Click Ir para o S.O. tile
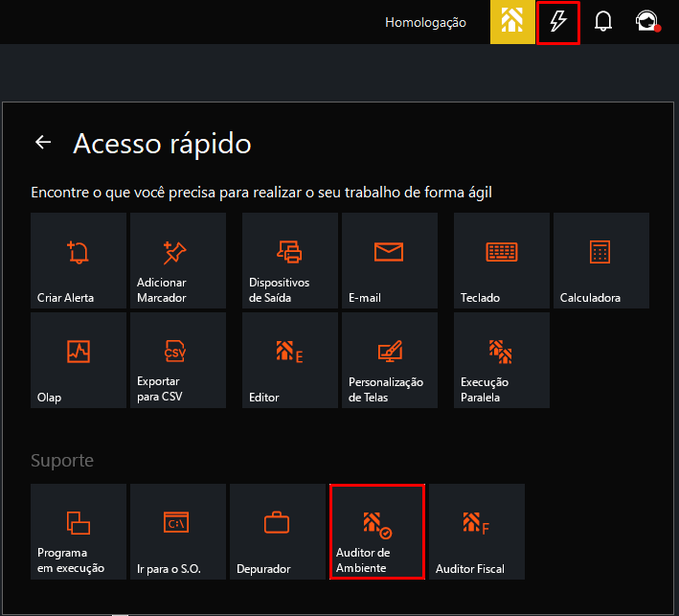The image size is (679, 616). click(178, 532)
